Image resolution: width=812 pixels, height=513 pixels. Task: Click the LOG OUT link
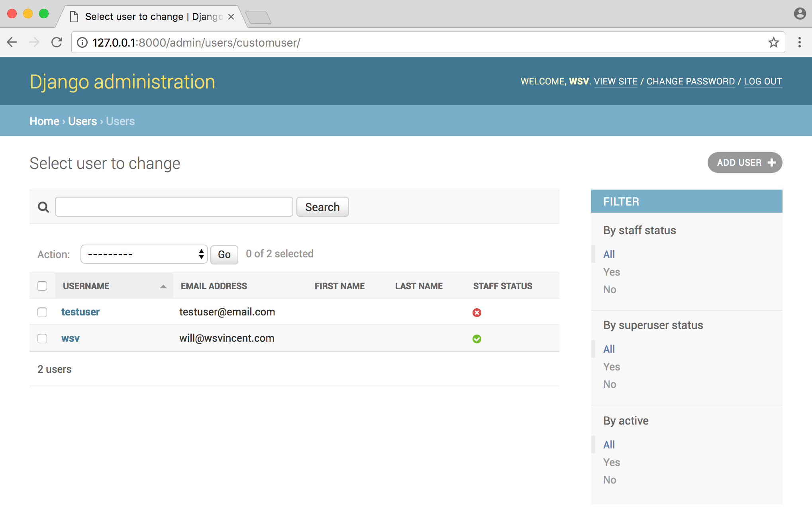coord(763,81)
